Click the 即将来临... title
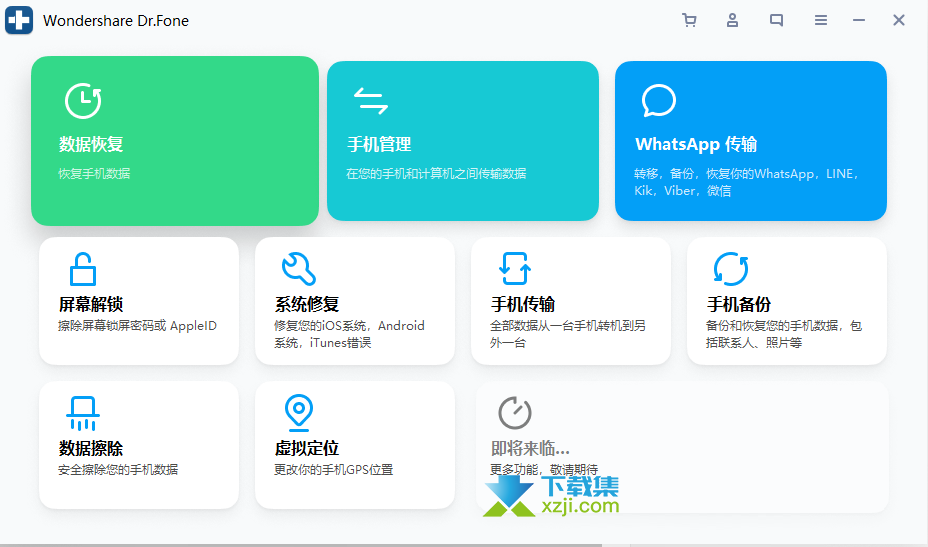 530,448
